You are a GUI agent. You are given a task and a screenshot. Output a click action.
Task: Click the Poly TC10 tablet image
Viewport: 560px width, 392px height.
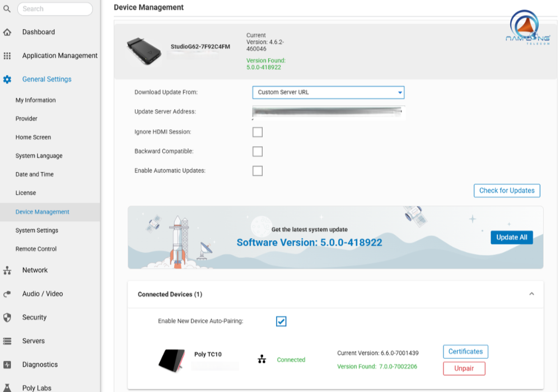172,360
